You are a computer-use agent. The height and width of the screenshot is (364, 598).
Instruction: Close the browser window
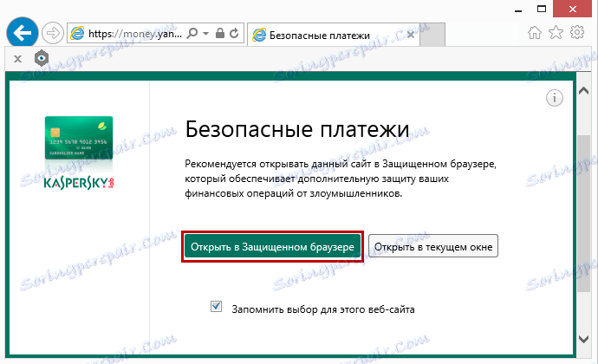573,9
